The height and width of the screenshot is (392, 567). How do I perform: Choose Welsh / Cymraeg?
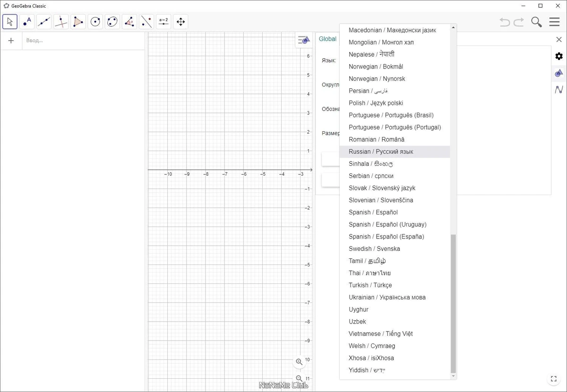[395, 346]
